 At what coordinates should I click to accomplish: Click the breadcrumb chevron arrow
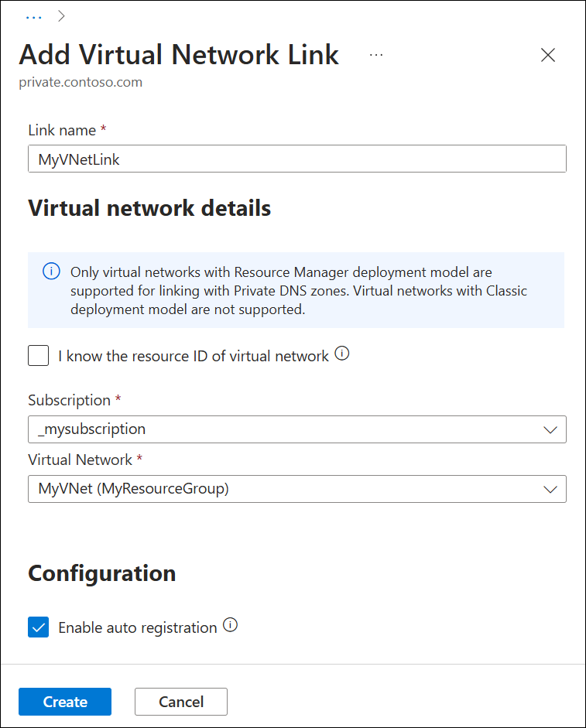[60, 15]
